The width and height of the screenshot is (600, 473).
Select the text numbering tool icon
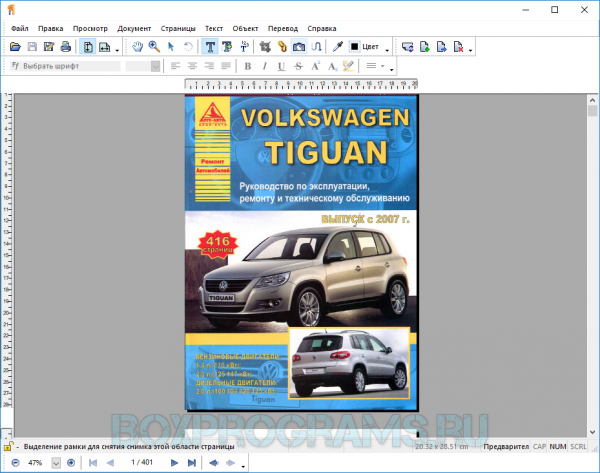pyautogui.click(x=244, y=47)
